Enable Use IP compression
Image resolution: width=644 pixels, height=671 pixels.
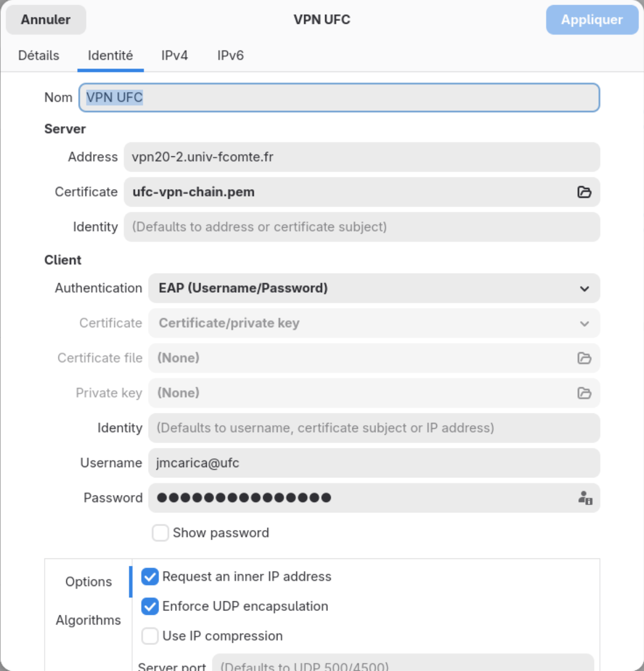pyautogui.click(x=150, y=636)
